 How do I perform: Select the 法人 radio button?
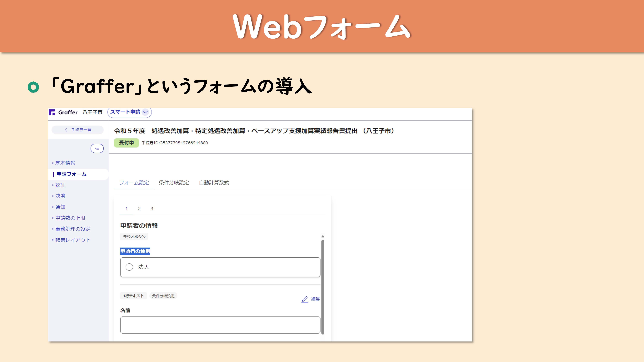129,267
